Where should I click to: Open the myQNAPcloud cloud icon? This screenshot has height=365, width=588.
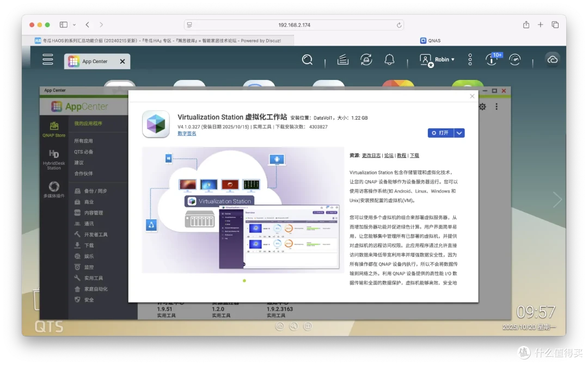tap(553, 60)
